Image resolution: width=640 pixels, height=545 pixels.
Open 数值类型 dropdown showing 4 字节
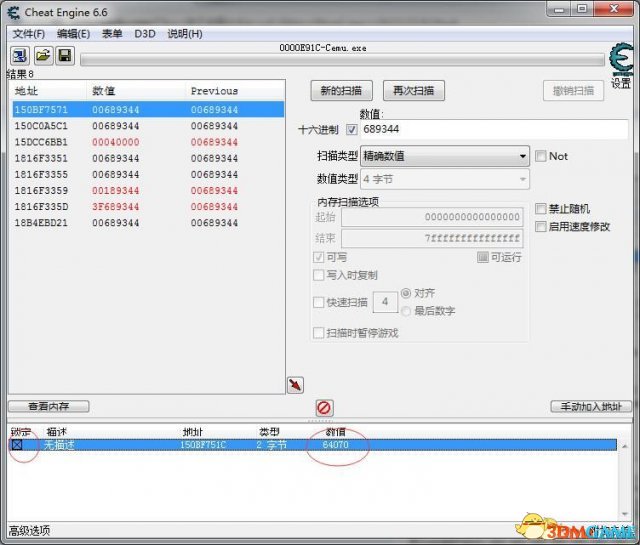click(x=445, y=179)
